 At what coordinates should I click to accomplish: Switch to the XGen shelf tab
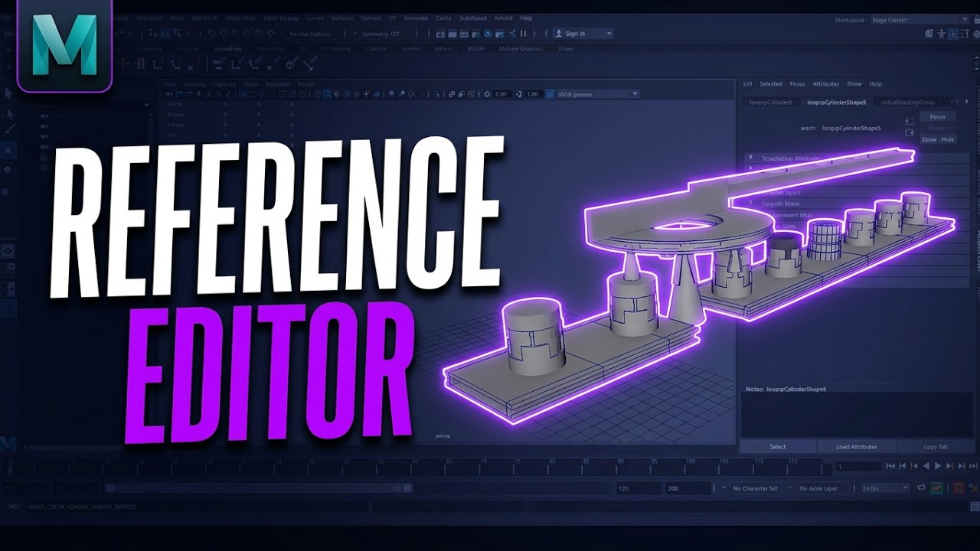coord(566,48)
